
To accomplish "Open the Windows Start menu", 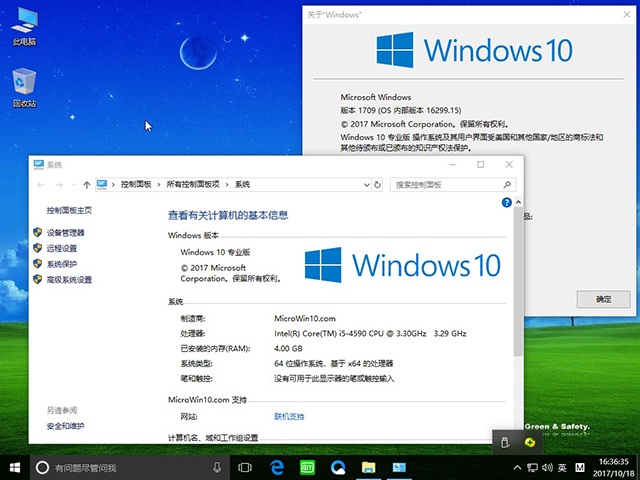I will (15, 468).
